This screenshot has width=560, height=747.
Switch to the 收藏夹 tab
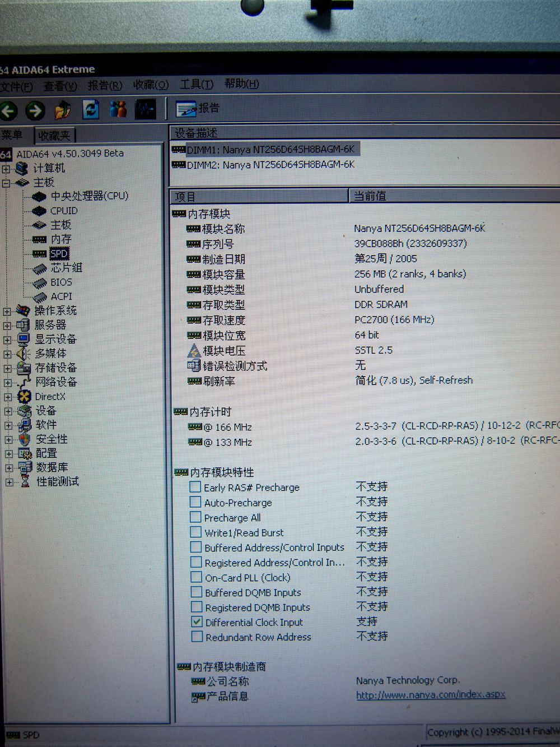pos(54,135)
